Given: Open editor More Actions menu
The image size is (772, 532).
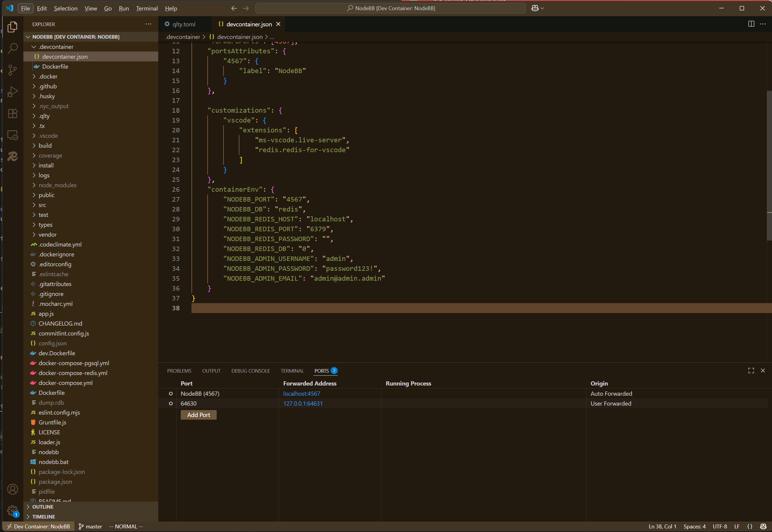Looking at the screenshot, I should 763,24.
